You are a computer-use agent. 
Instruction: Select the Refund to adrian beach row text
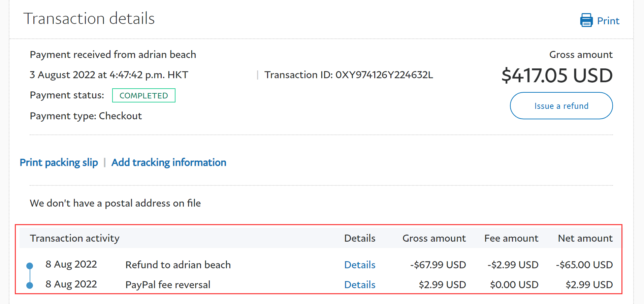[x=178, y=265]
